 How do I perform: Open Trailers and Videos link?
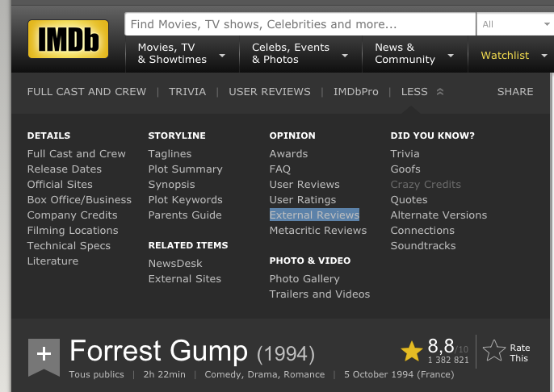(320, 294)
